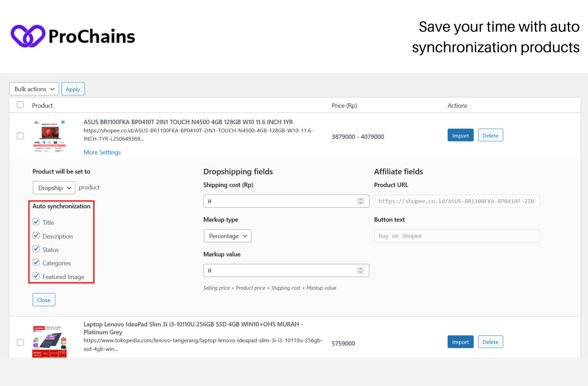
Task: Open the Lenovo IdeaPad product thumbnail
Action: (x=50, y=341)
